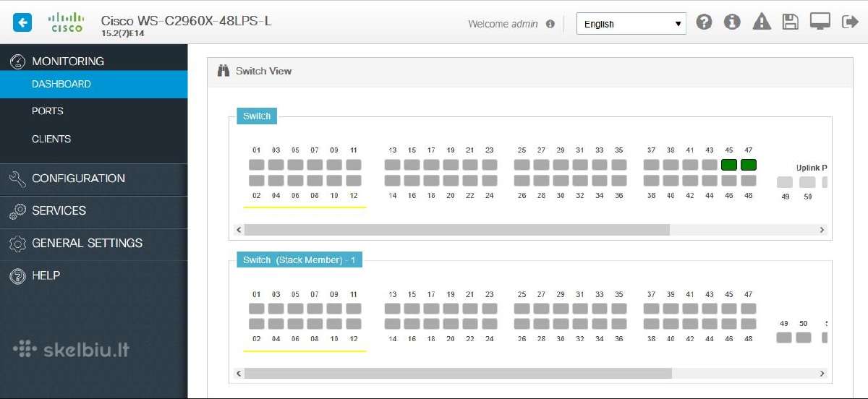Open the English language dropdown
Image resolution: width=868 pixels, height=399 pixels.
pyautogui.click(x=631, y=24)
